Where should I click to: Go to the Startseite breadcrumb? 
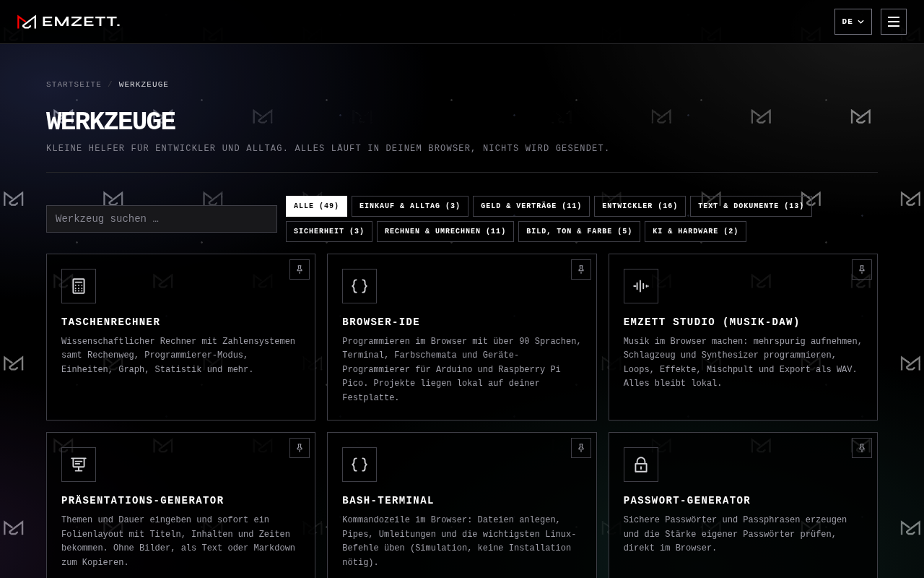pos(74,85)
